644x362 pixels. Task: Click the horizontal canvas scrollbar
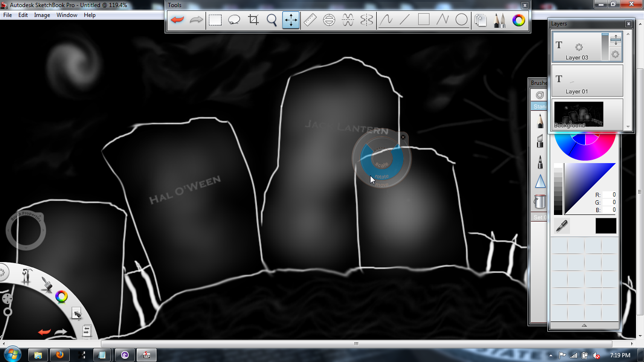356,344
